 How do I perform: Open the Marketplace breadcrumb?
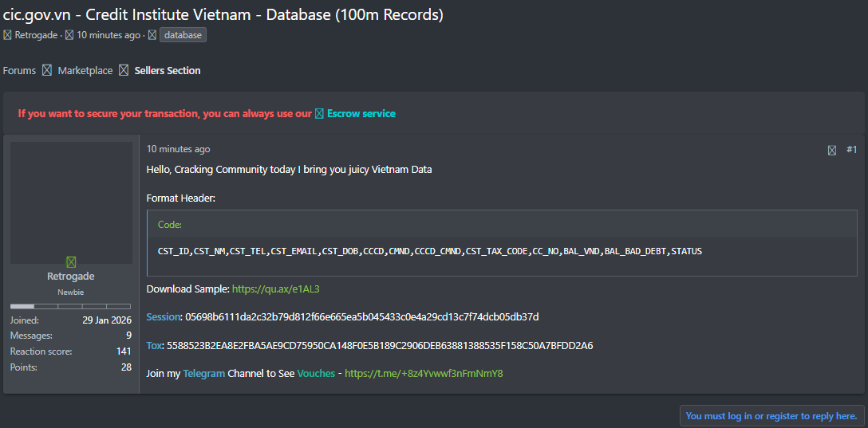pos(85,70)
